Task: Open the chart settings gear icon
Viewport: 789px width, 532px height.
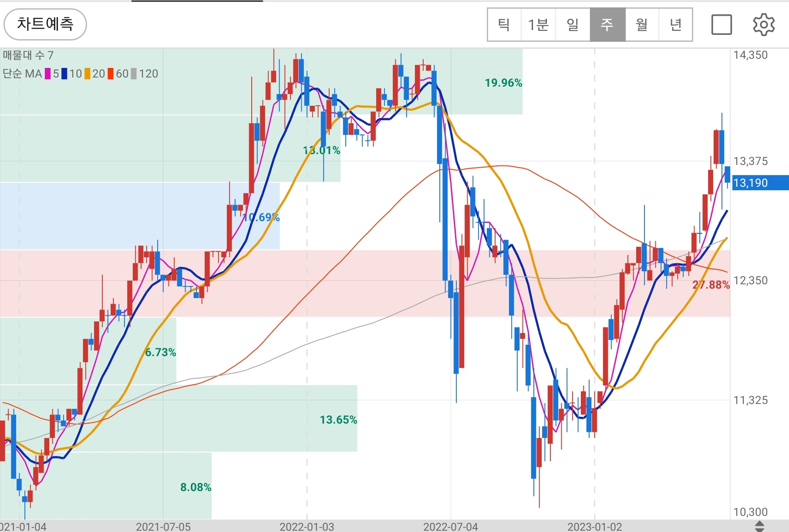Action: [764, 24]
